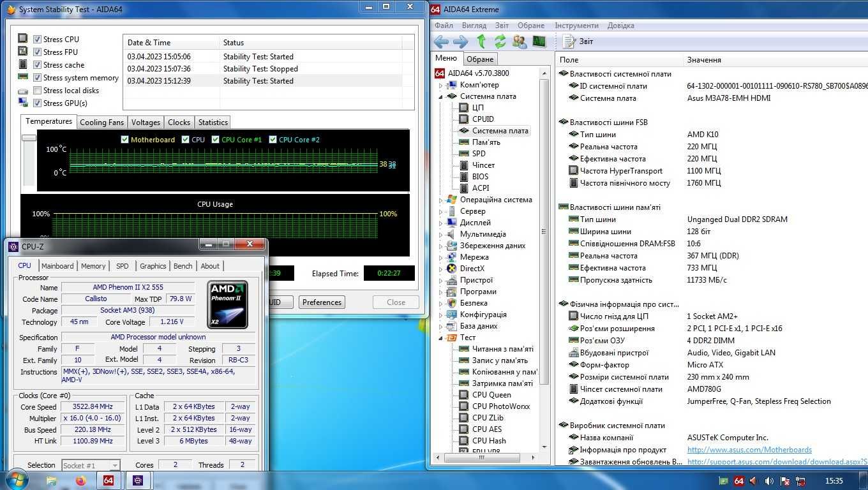Collapse the Системна плата tree node
This screenshot has width=868, height=490.
(440, 96)
